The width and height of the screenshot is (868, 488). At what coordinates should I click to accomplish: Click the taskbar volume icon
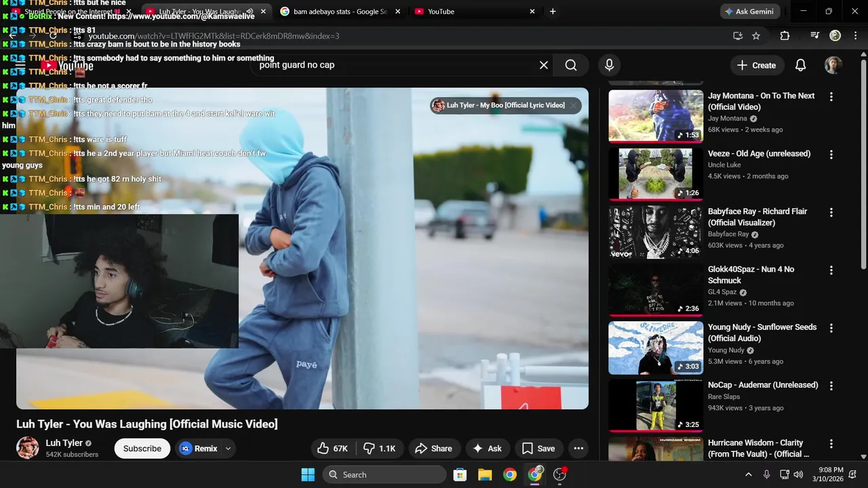(798, 474)
